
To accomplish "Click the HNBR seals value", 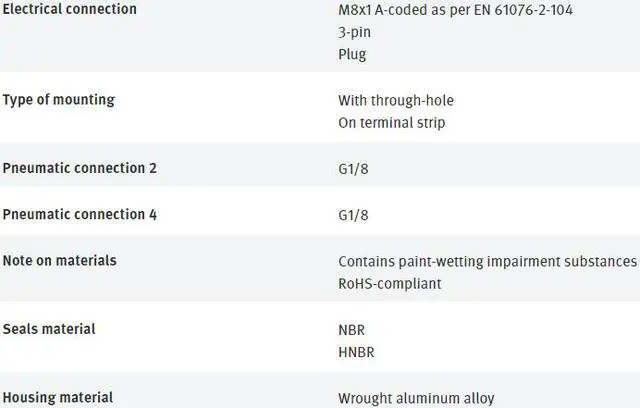I will coord(357,352).
